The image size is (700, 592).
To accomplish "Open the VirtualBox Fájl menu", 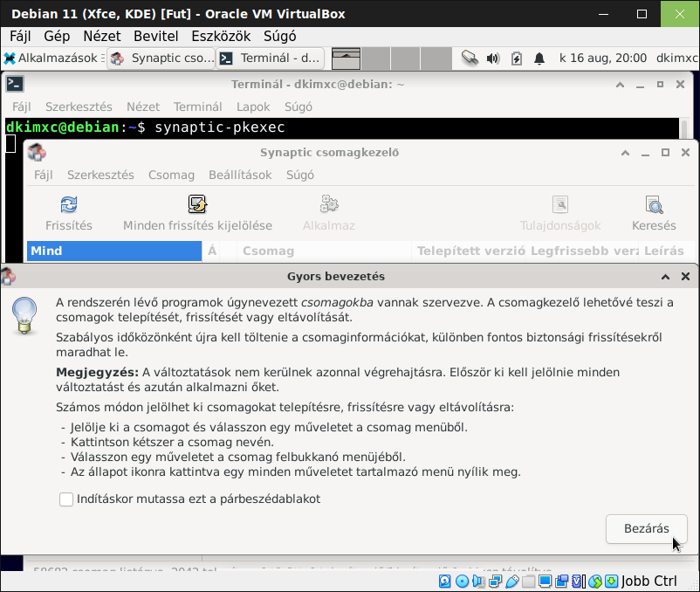I will point(20,36).
